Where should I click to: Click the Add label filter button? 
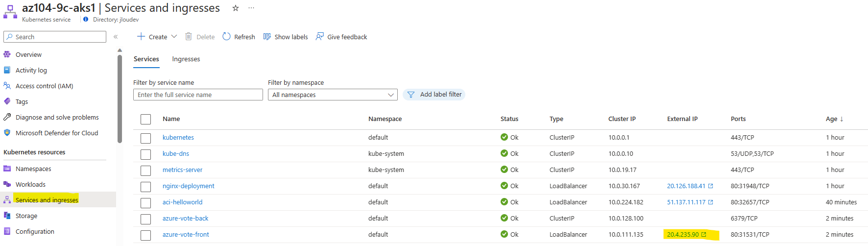434,95
